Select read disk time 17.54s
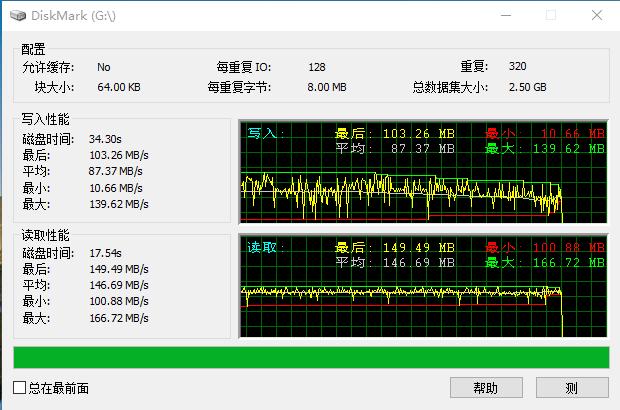620x410 pixels. (x=105, y=253)
